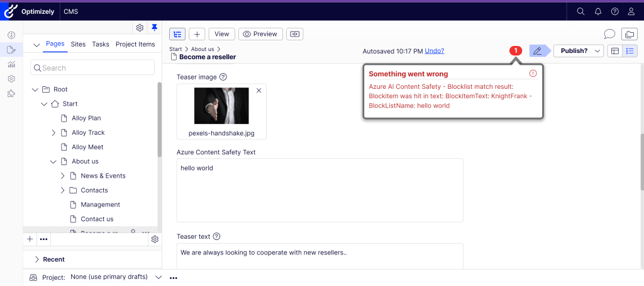Click the plus icon to add content
644x286 pixels.
(x=197, y=34)
